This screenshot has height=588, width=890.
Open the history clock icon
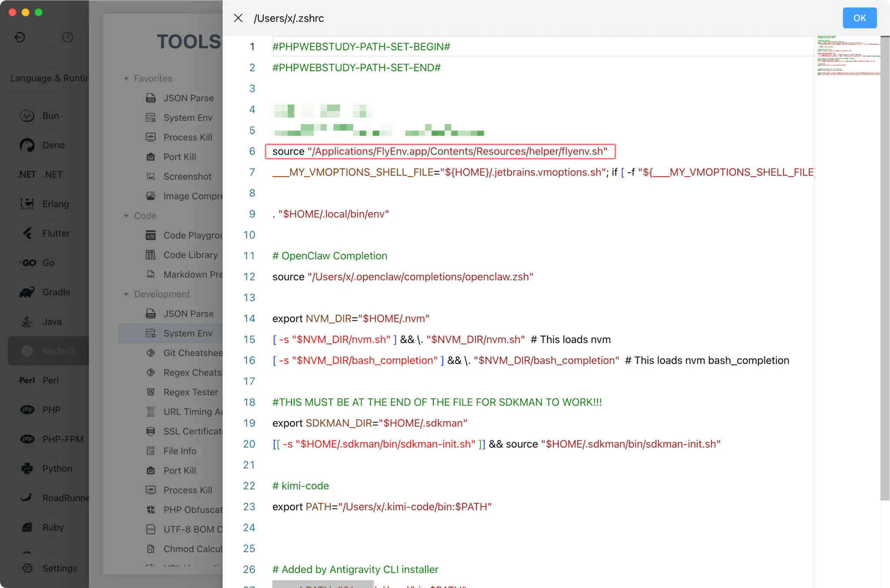(67, 37)
